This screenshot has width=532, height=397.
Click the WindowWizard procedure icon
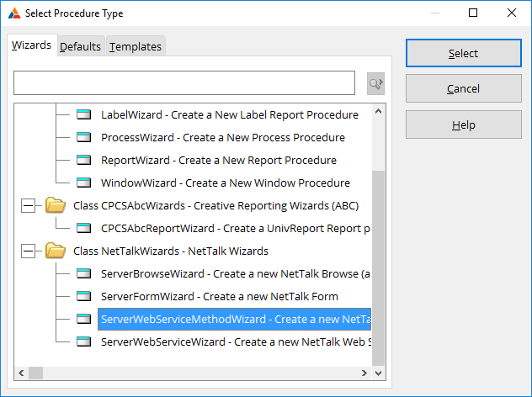84,183
